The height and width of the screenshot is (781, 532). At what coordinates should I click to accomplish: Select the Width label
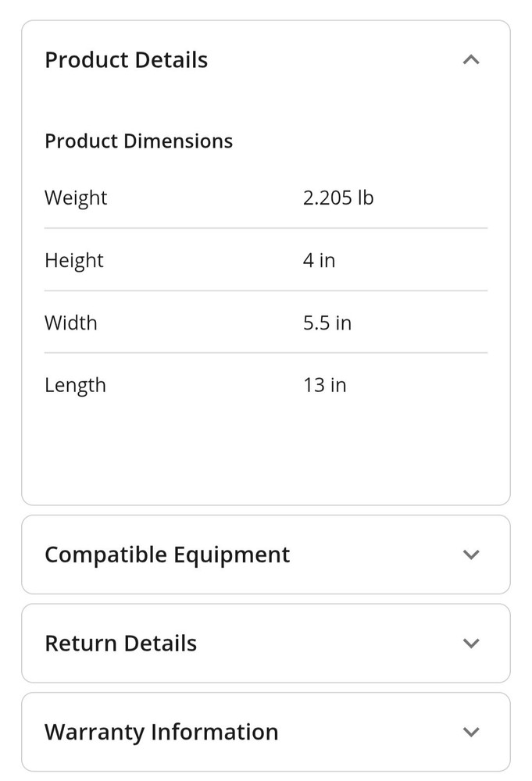pos(71,323)
